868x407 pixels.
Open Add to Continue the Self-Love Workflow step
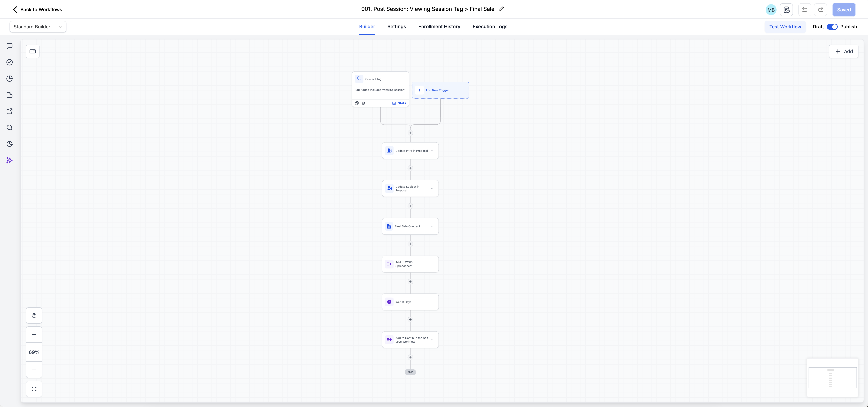pos(410,340)
